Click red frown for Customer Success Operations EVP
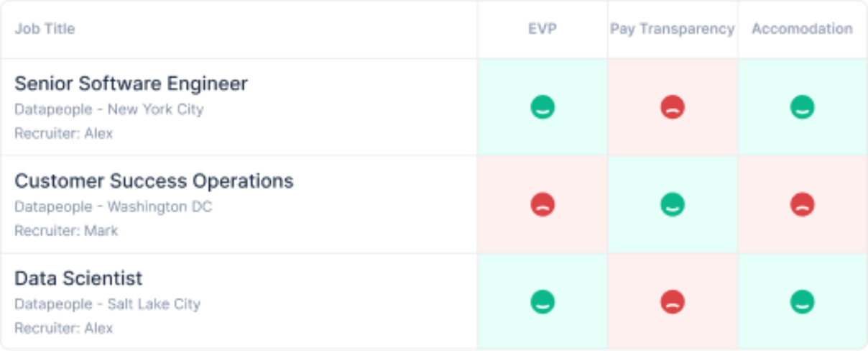 tap(542, 205)
